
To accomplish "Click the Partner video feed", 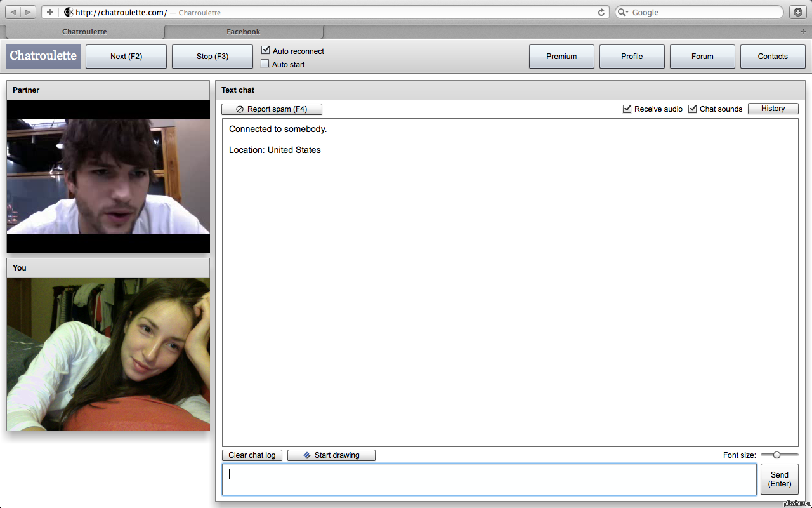I will (108, 177).
